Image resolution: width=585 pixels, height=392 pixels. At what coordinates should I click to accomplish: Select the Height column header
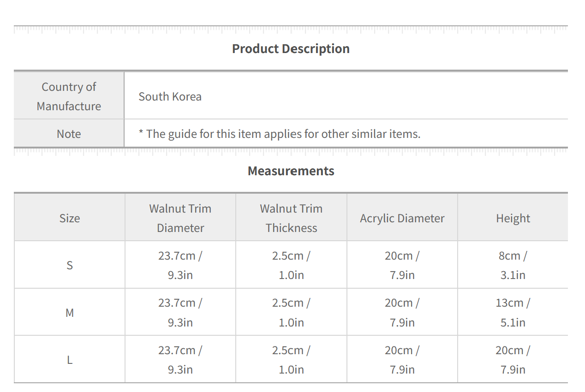click(x=513, y=219)
